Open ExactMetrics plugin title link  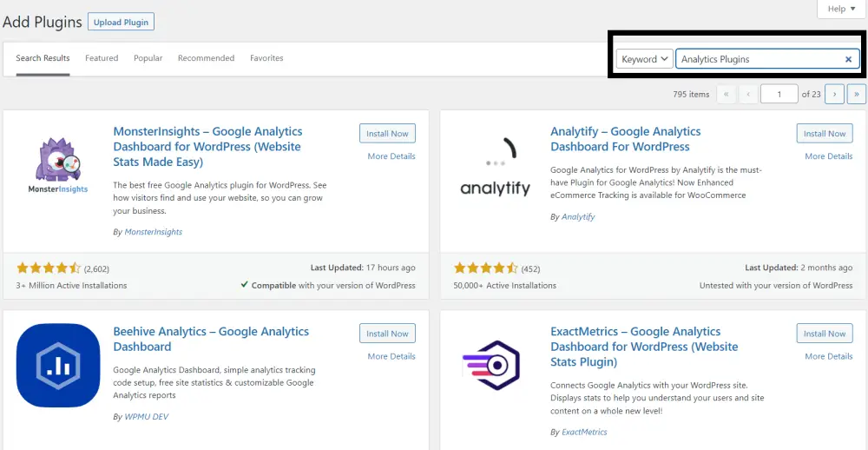644,347
